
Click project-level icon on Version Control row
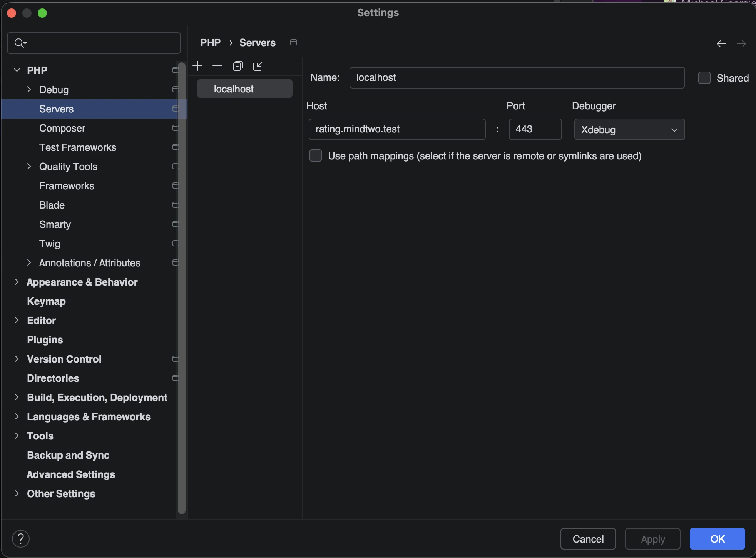(x=176, y=359)
